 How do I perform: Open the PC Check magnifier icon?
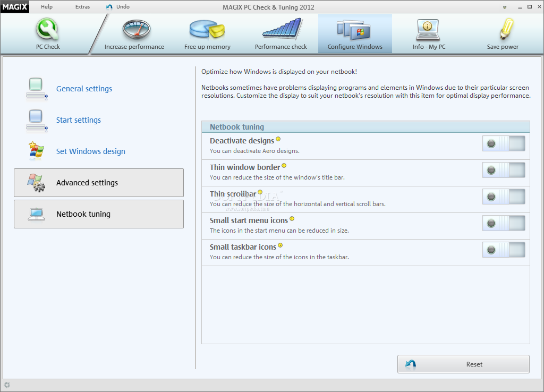[47, 29]
